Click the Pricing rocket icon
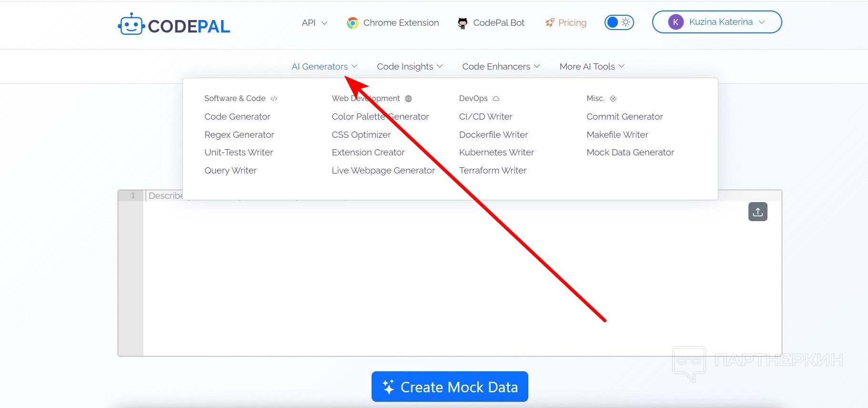The height and width of the screenshot is (408, 868). [550, 23]
